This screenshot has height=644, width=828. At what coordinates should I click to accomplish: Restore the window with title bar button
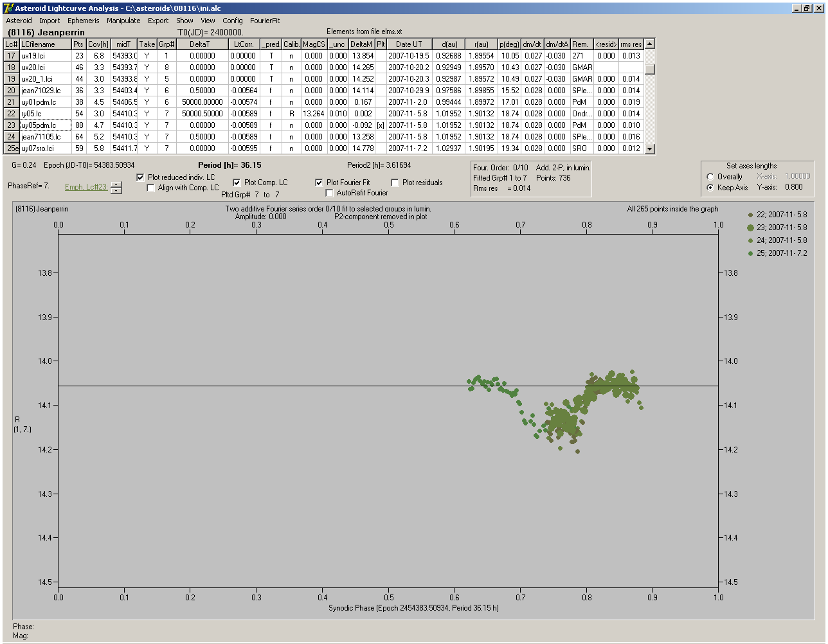807,8
